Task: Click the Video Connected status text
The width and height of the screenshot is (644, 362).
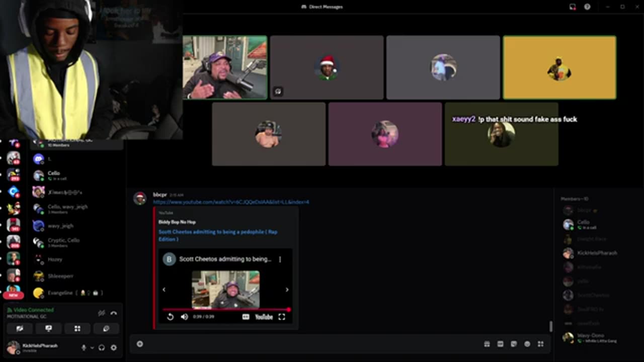Action: pos(34,310)
